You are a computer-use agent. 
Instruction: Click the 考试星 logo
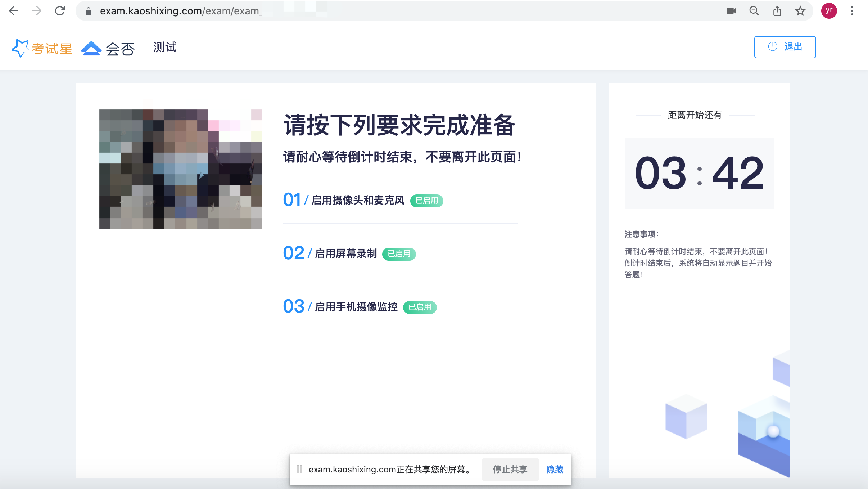(x=42, y=48)
